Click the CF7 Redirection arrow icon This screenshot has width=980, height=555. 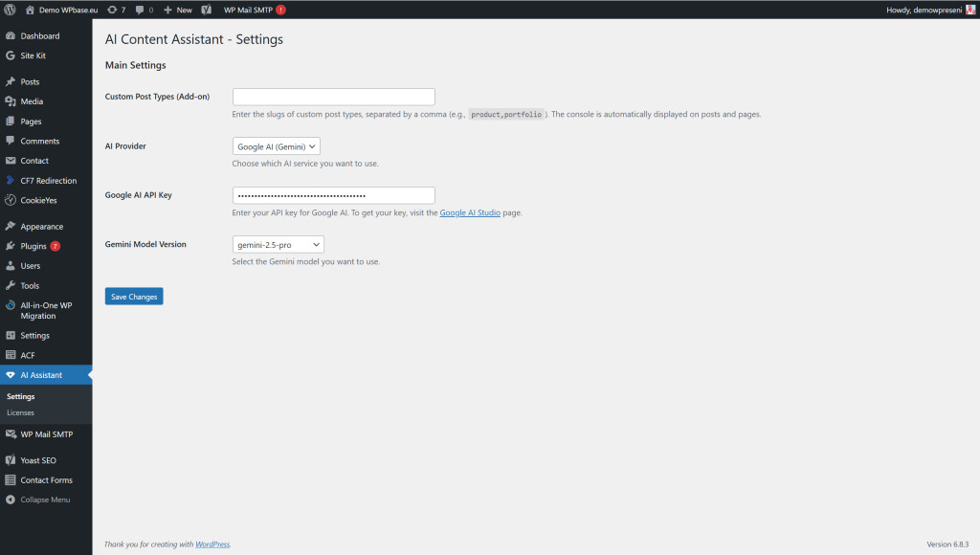tap(10, 180)
